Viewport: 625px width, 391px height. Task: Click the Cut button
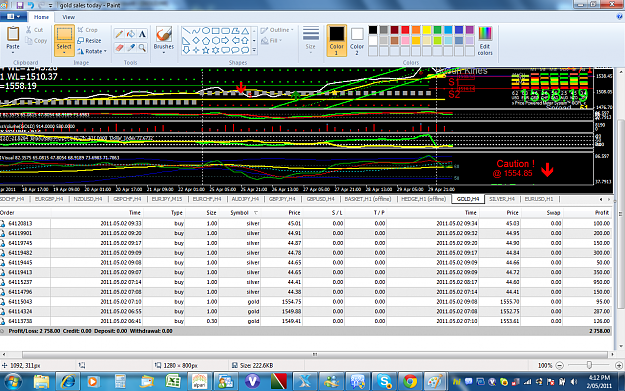[x=34, y=30]
